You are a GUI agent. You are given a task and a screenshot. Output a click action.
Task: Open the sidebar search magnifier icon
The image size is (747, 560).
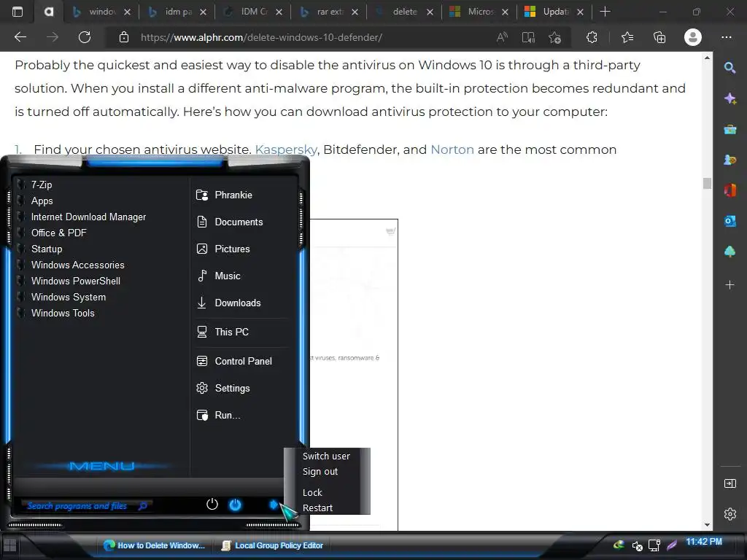point(729,68)
